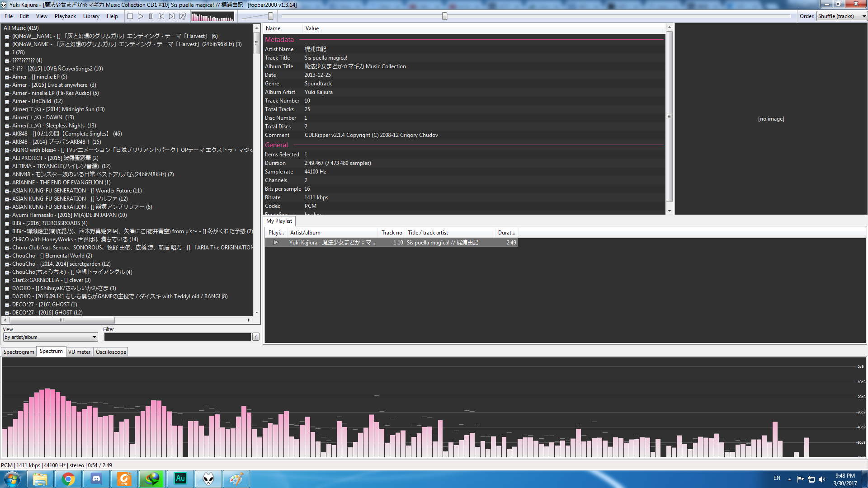Image resolution: width=868 pixels, height=488 pixels.
Task: Open the orange PDF app in taskbar
Action: click(x=124, y=479)
